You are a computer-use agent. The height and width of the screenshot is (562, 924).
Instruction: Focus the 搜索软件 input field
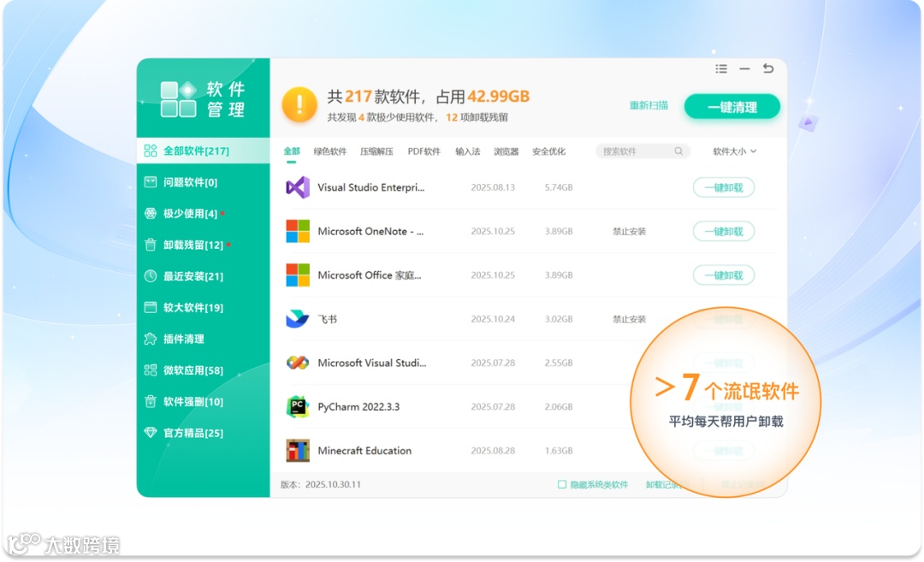[x=643, y=151]
